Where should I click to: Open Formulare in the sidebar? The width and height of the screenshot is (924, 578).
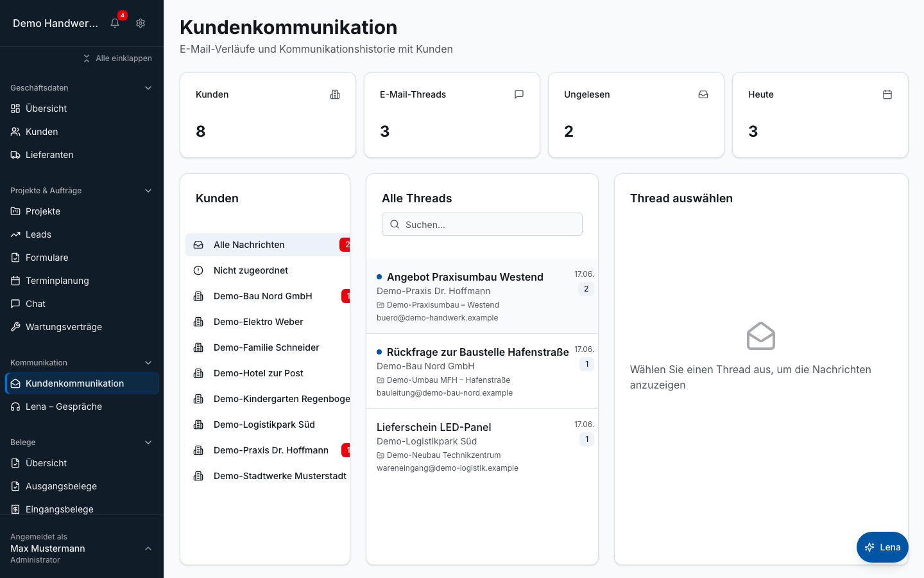click(81, 258)
